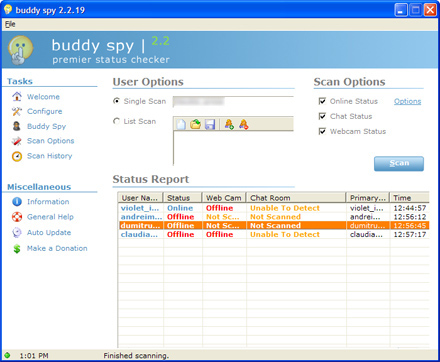Screen dimensions: 440x362
Task: Click the Options link beside Online Status
Action: tap(407, 101)
